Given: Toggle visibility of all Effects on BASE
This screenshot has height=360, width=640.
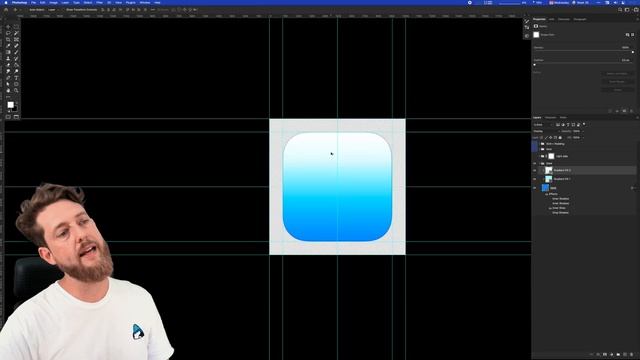Looking at the screenshot, I should pos(547,194).
